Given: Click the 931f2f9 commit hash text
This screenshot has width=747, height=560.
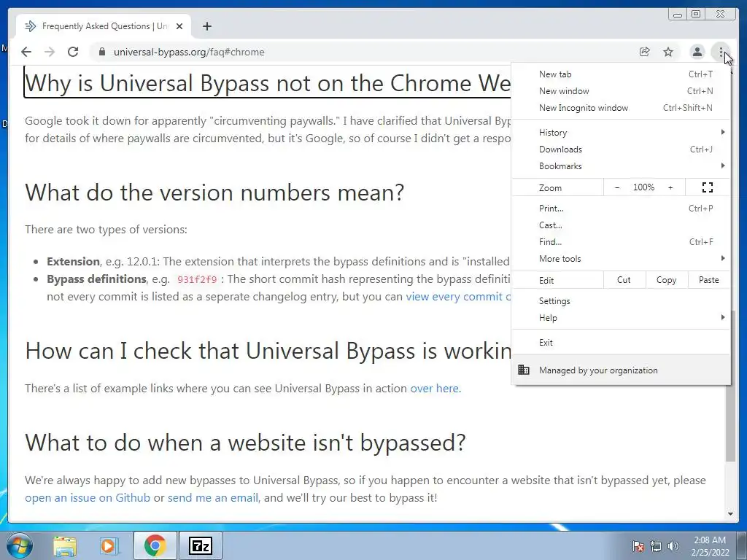Looking at the screenshot, I should tap(197, 279).
